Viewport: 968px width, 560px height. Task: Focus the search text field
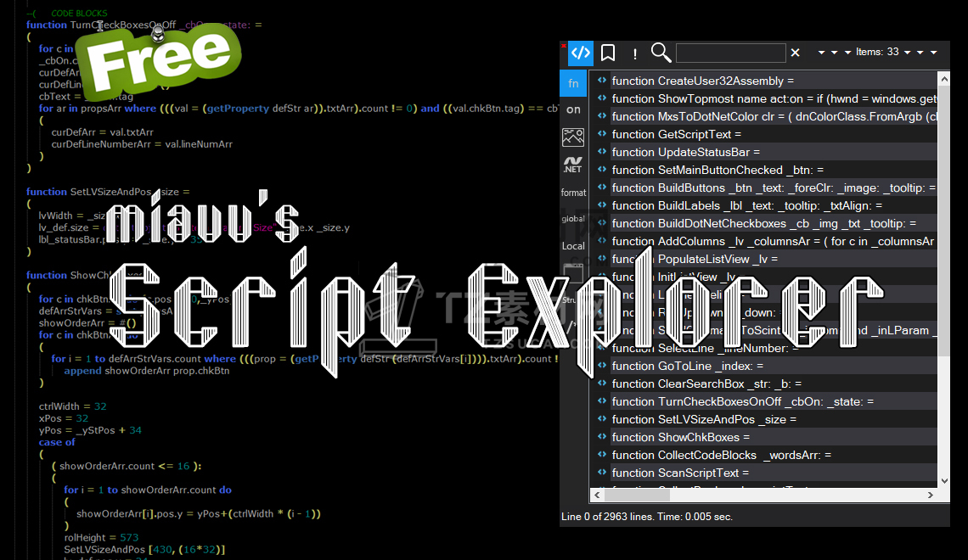click(731, 53)
